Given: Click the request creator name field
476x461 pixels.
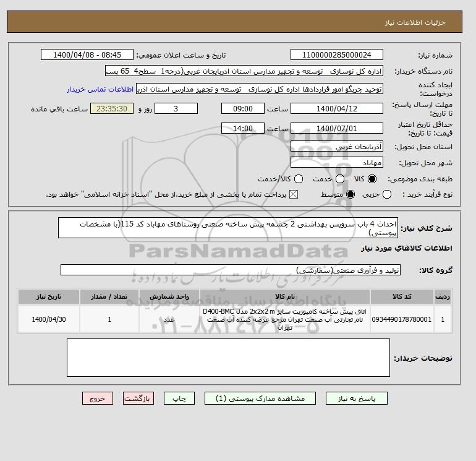Looking at the screenshot, I should [x=260, y=89].
